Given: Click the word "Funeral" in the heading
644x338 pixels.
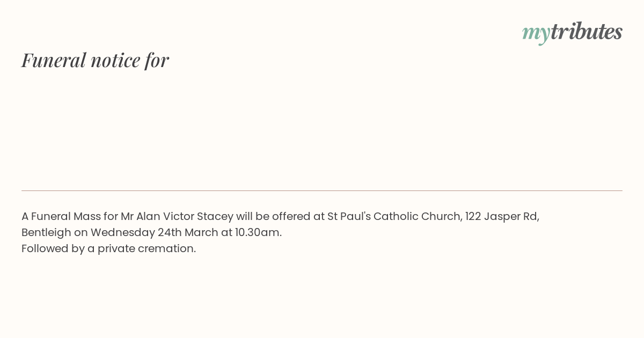Looking at the screenshot, I should [53, 60].
